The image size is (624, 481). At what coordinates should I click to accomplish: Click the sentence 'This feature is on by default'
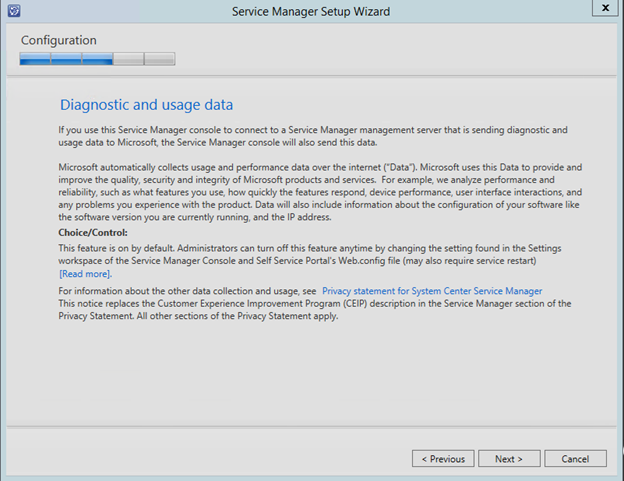tap(116, 248)
